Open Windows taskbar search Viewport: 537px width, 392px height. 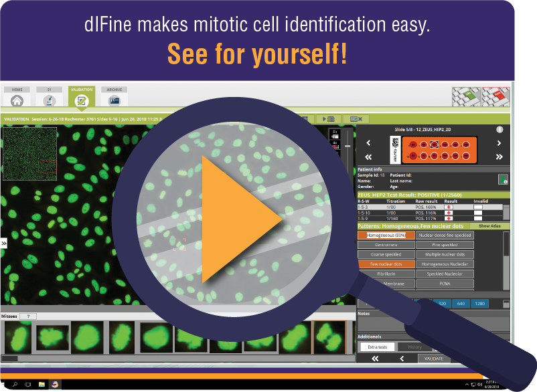click(x=15, y=385)
